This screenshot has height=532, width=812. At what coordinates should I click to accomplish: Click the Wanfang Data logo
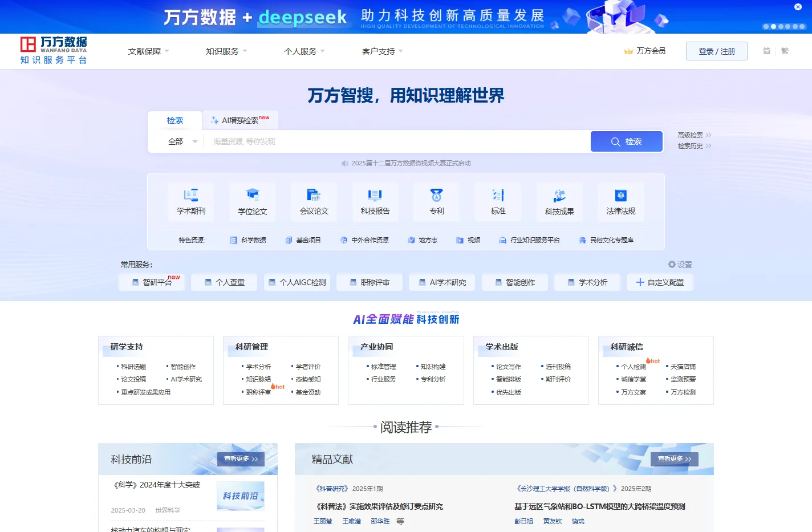pyautogui.click(x=54, y=51)
